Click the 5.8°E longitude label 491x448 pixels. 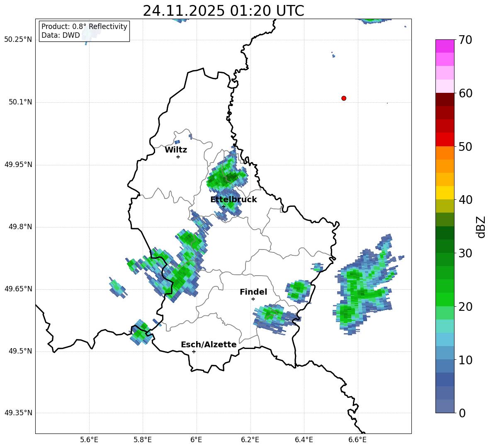point(143,440)
